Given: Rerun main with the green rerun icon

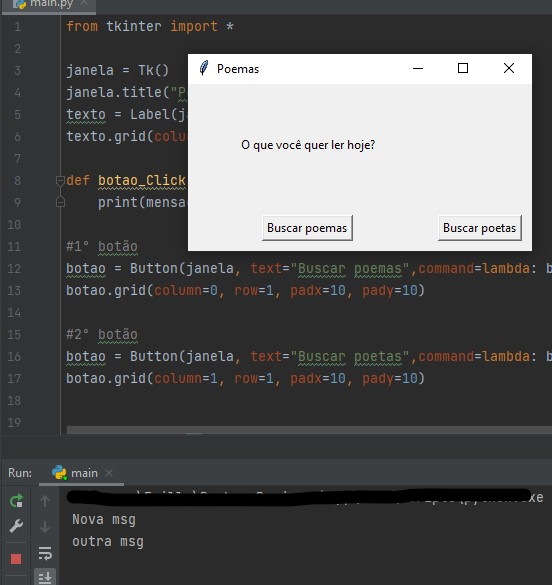Looking at the screenshot, I should pyautogui.click(x=16, y=501).
